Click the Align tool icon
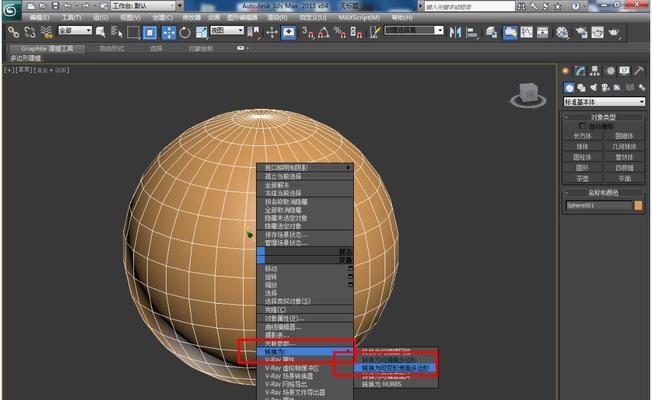Viewport: 652px width, 400px height. click(x=472, y=32)
